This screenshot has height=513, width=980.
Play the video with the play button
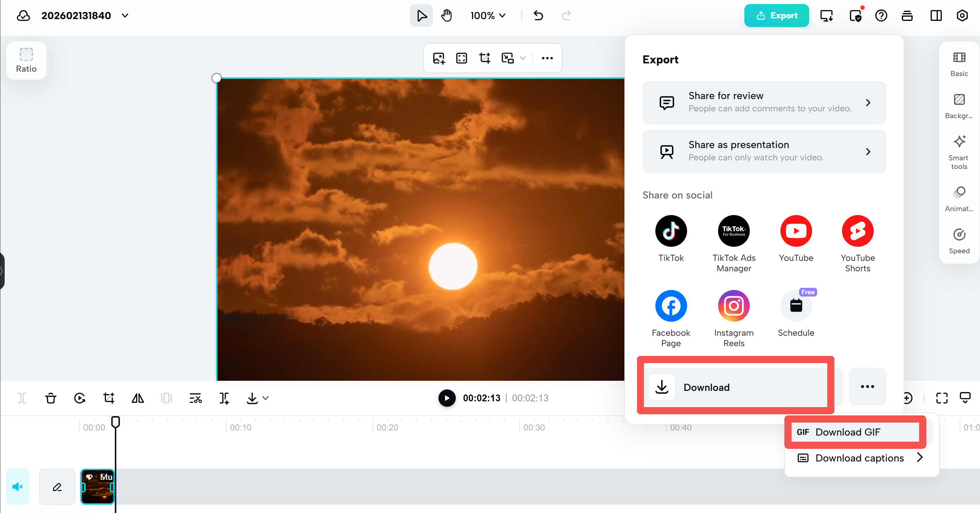[447, 398]
